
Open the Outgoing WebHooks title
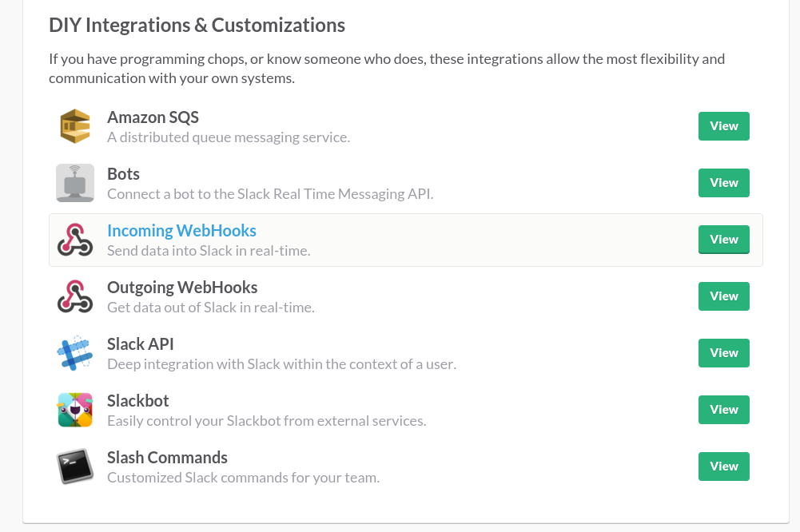(x=182, y=288)
